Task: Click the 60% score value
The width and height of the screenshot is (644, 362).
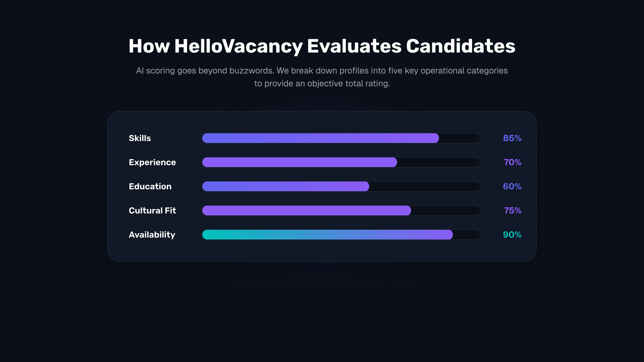Action: point(512,186)
